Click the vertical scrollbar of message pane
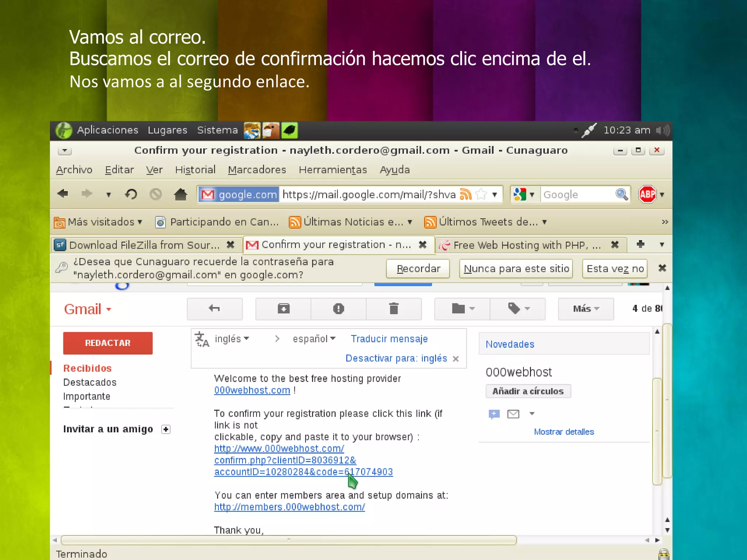The width and height of the screenshot is (747, 560). (657, 431)
